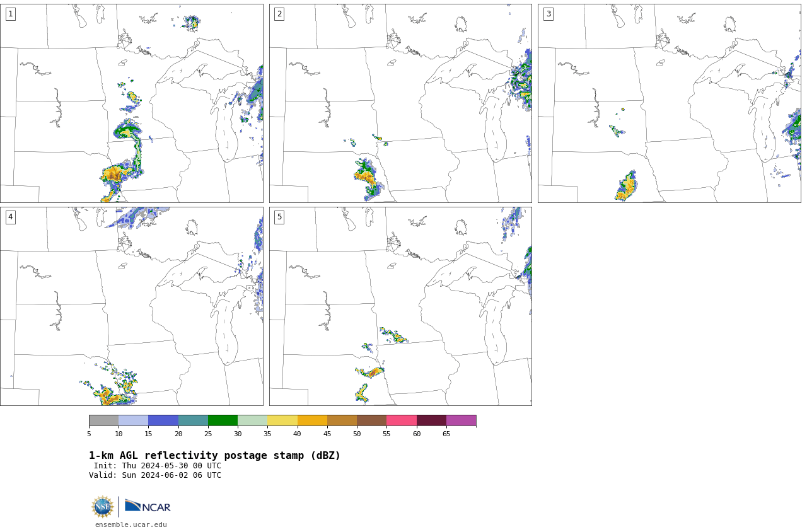Select the maroon 60-65 dBZ swatch

click(x=431, y=420)
